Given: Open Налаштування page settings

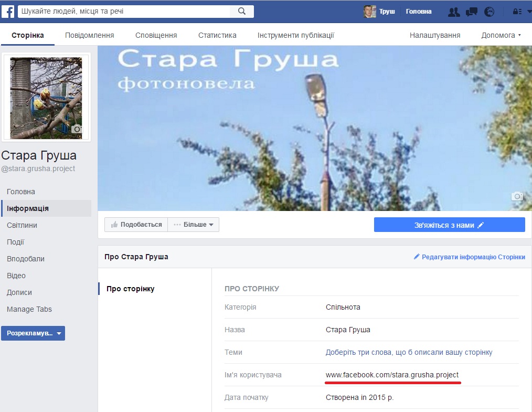Looking at the screenshot, I should click(x=435, y=35).
